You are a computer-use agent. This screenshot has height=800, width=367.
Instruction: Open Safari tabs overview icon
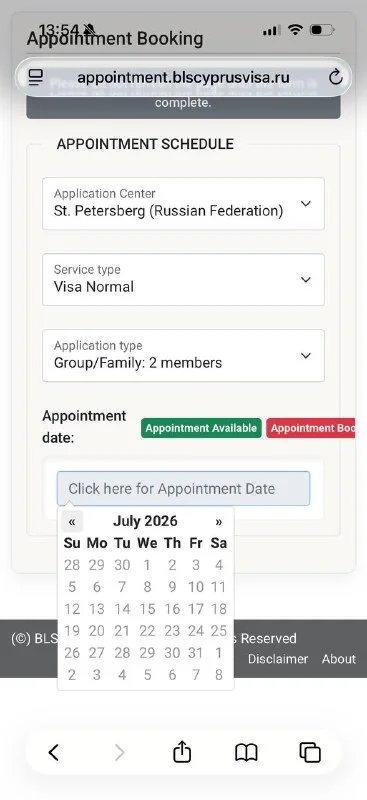[310, 753]
